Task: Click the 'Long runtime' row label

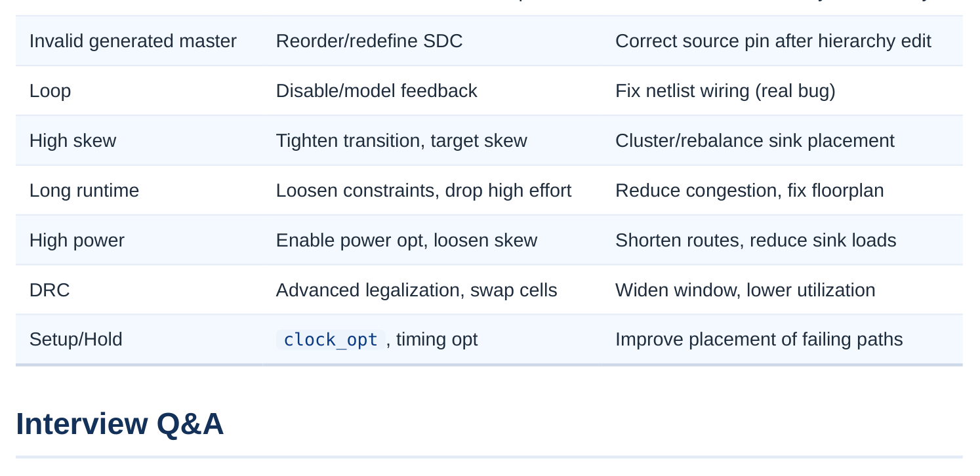Action: 85,191
